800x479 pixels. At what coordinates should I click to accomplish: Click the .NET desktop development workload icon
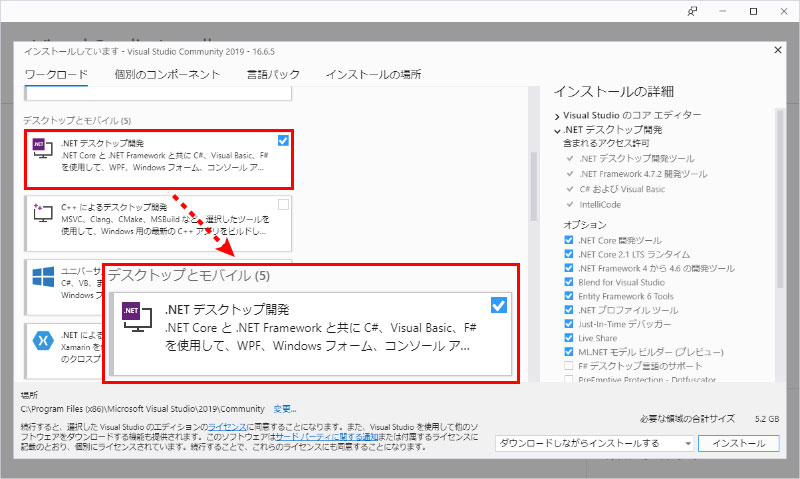click(x=43, y=148)
